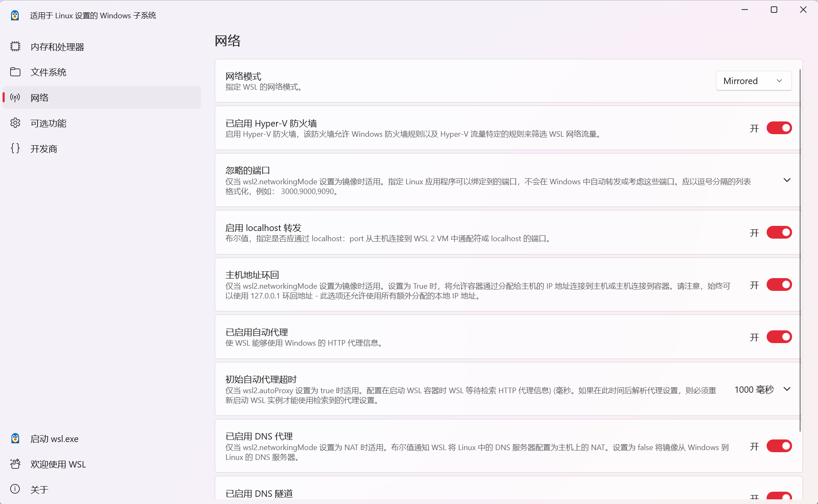Click the 欢迎使用 WSL party icon
The width and height of the screenshot is (818, 504).
click(x=15, y=464)
